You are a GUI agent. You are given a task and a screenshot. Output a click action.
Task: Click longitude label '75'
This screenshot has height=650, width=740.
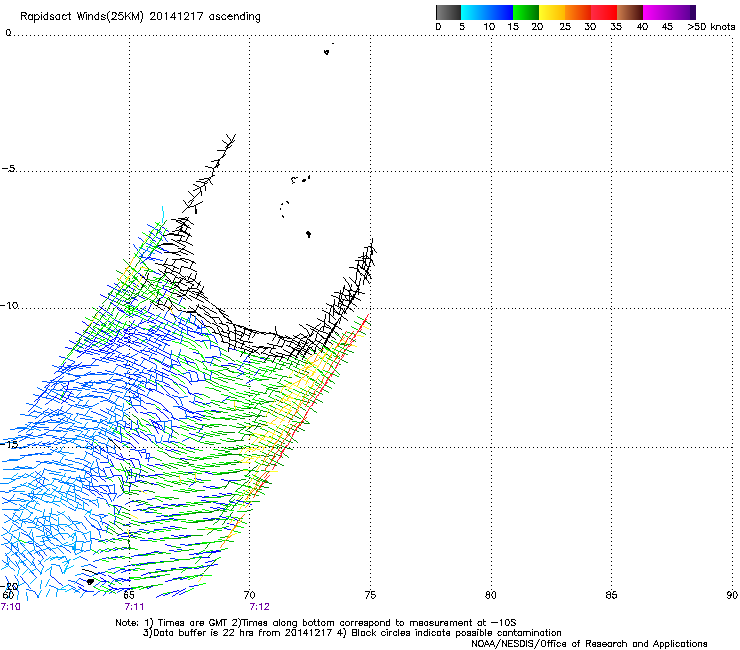[x=370, y=595]
